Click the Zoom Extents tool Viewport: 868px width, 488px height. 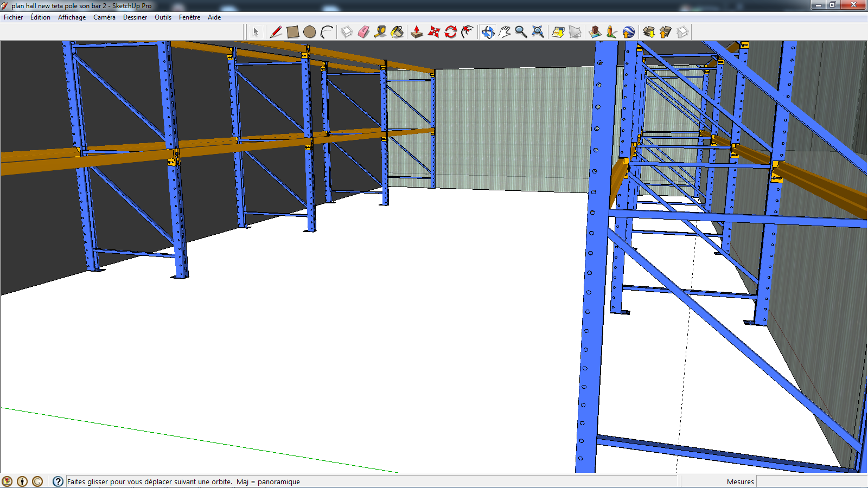538,32
